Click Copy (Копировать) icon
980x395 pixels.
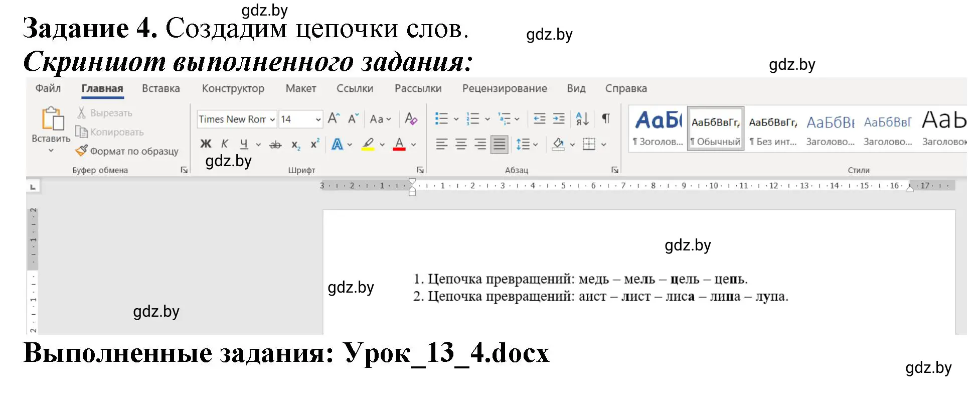[81, 132]
